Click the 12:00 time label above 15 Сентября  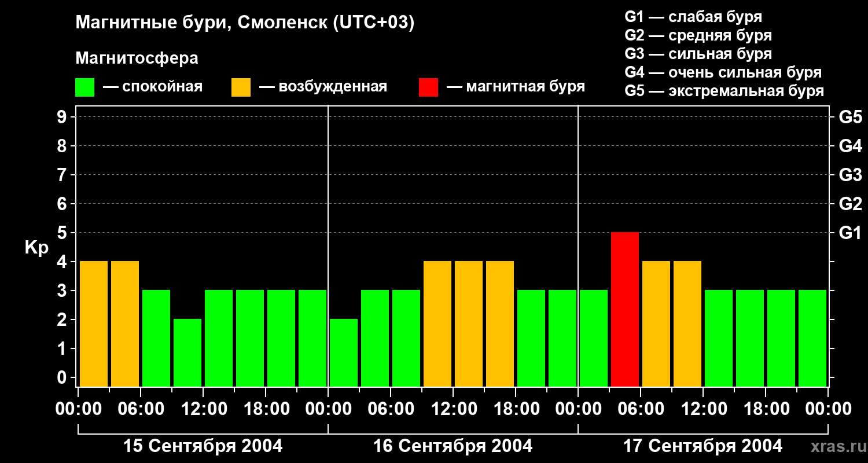[x=203, y=409]
